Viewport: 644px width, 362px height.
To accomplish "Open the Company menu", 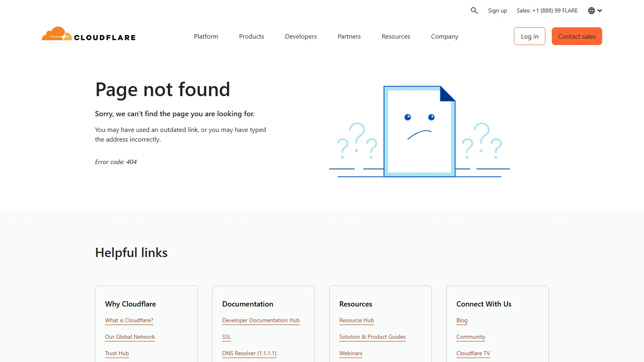I will [444, 36].
